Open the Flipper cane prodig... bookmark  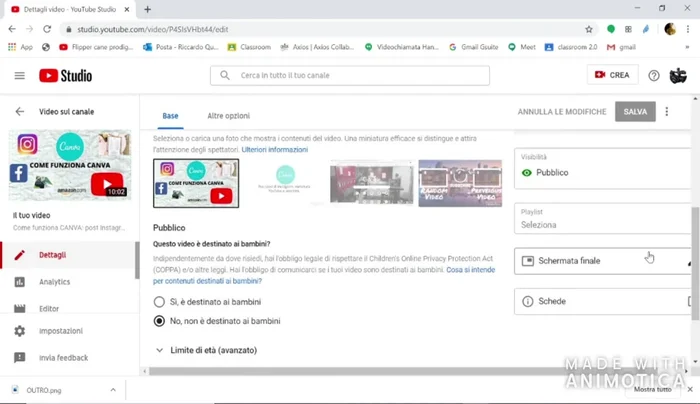click(x=96, y=47)
